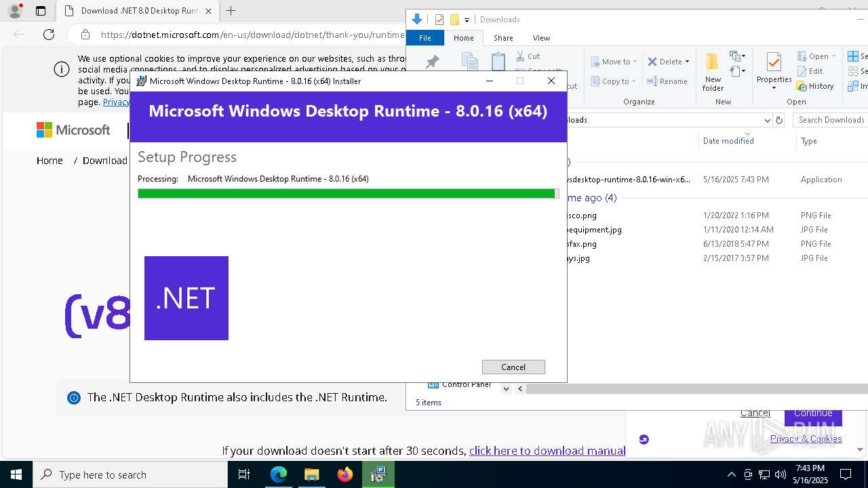Open Firefox from the taskbar
Image resolution: width=868 pixels, height=488 pixels.
345,474
